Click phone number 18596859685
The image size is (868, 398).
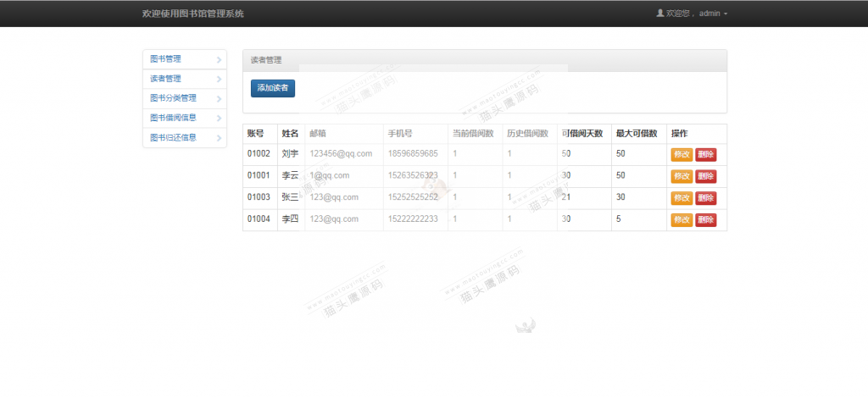pos(413,153)
